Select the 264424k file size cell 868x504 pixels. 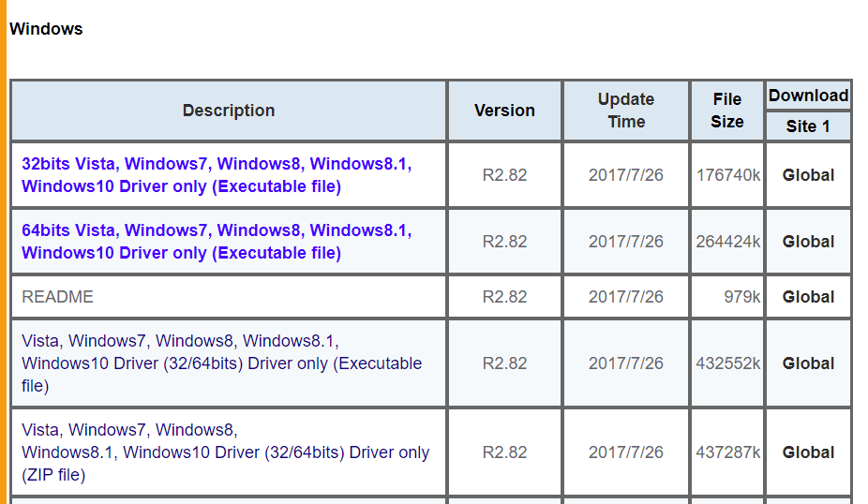[x=728, y=242]
